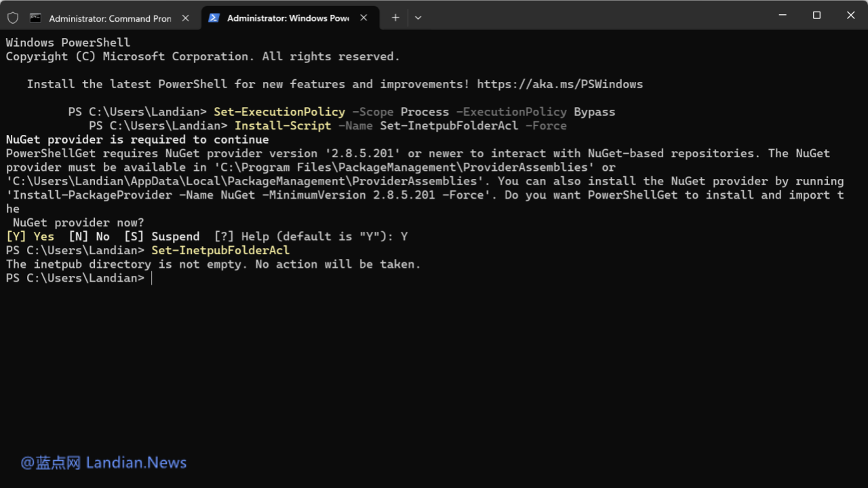
Task: Click the "[S] Suspend" option text
Action: click(x=161, y=237)
